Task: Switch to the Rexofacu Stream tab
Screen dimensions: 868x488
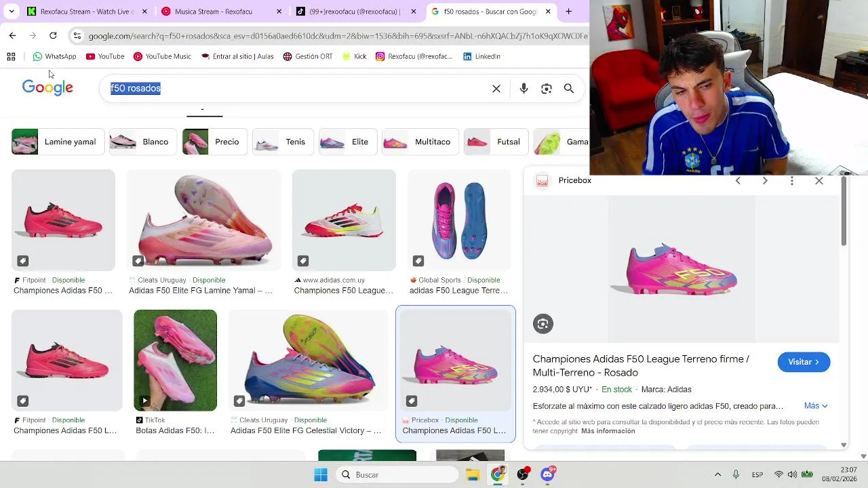Action: click(x=81, y=12)
